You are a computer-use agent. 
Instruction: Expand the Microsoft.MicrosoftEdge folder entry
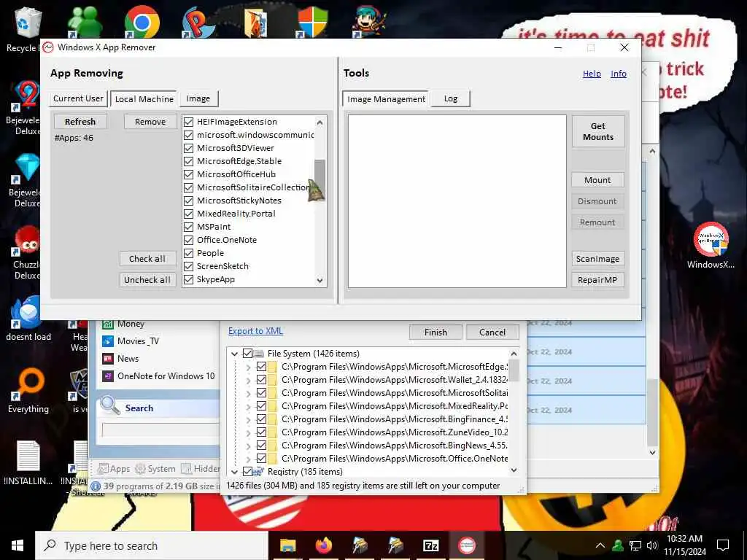(248, 367)
